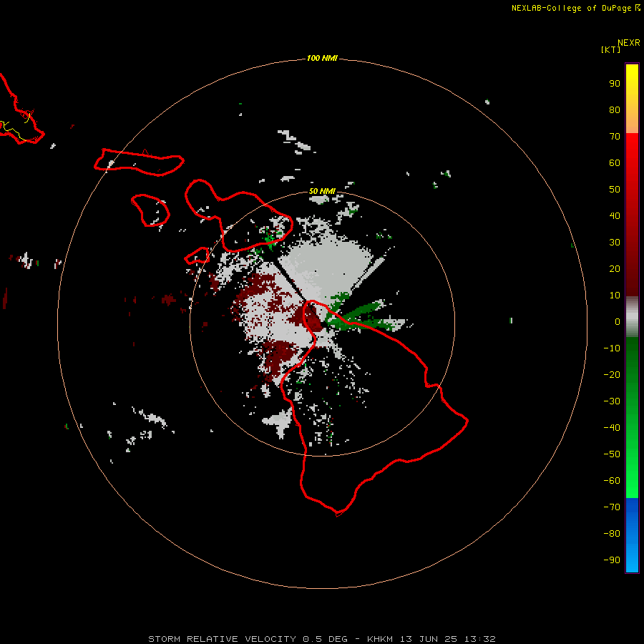Click the 40 knot label on the scale

point(615,216)
